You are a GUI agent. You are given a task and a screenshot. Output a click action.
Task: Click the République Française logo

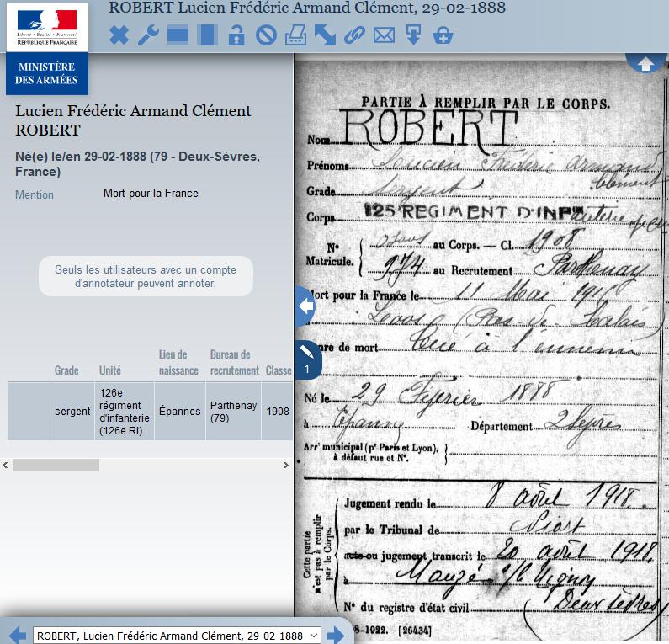(47, 28)
